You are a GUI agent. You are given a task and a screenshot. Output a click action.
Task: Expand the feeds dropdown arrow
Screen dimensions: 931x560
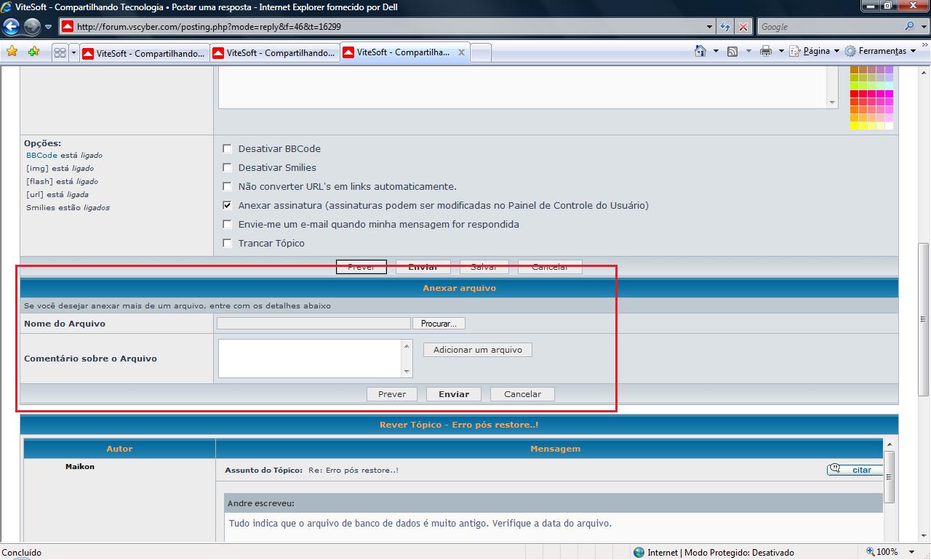coord(747,51)
